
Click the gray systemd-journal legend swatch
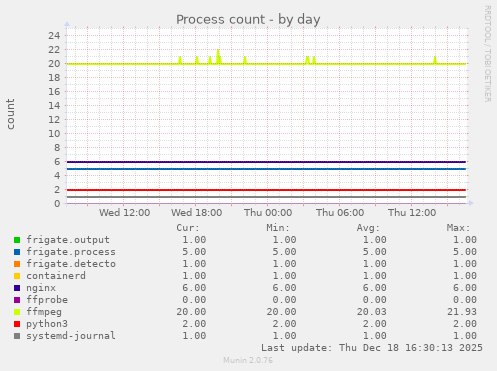coord(17,336)
